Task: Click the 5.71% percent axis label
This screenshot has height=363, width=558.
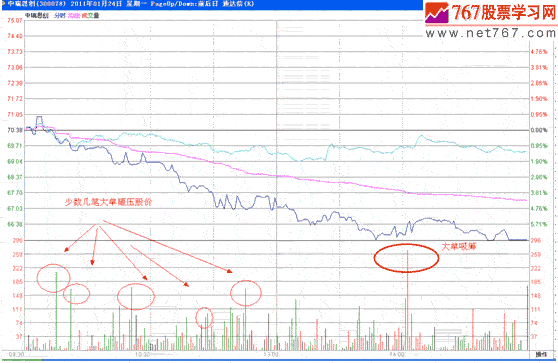Action: click(x=539, y=224)
